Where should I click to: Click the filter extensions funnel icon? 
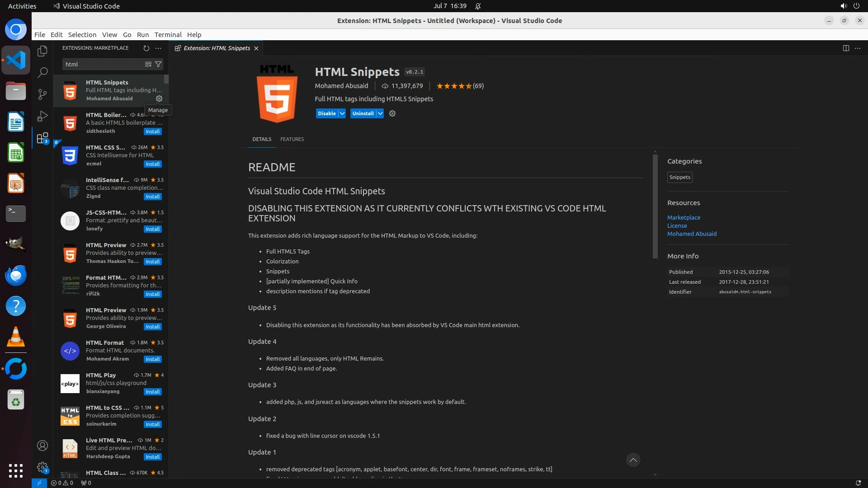158,64
